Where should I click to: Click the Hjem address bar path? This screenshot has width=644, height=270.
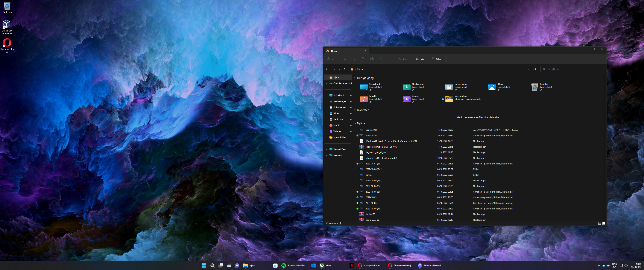click(360, 69)
